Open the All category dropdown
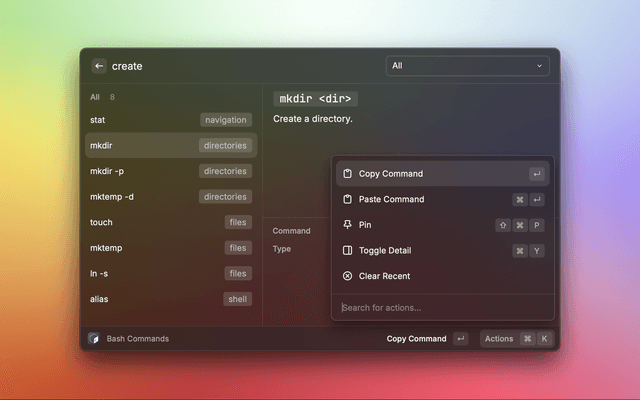 467,66
